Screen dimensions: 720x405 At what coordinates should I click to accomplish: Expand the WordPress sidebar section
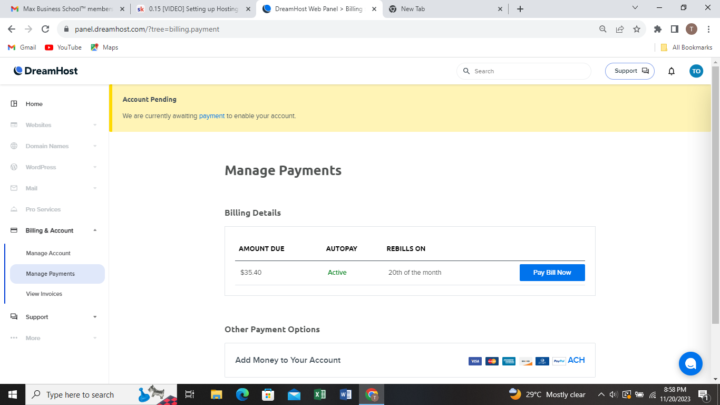click(x=54, y=167)
